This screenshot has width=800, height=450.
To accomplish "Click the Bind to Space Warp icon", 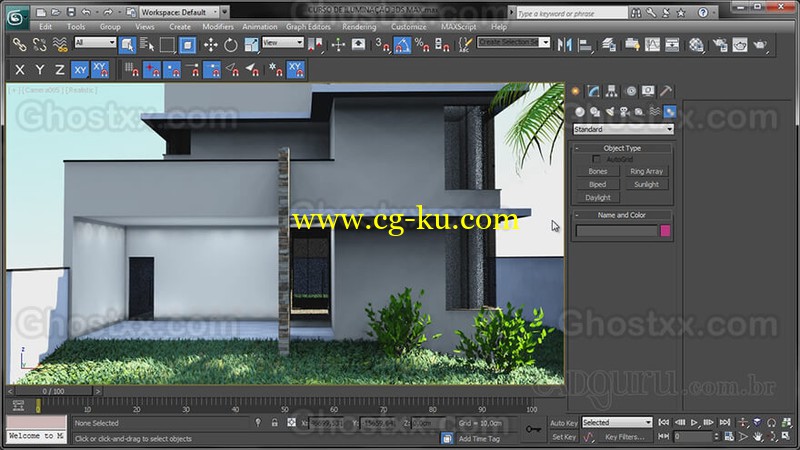I will pos(60,45).
